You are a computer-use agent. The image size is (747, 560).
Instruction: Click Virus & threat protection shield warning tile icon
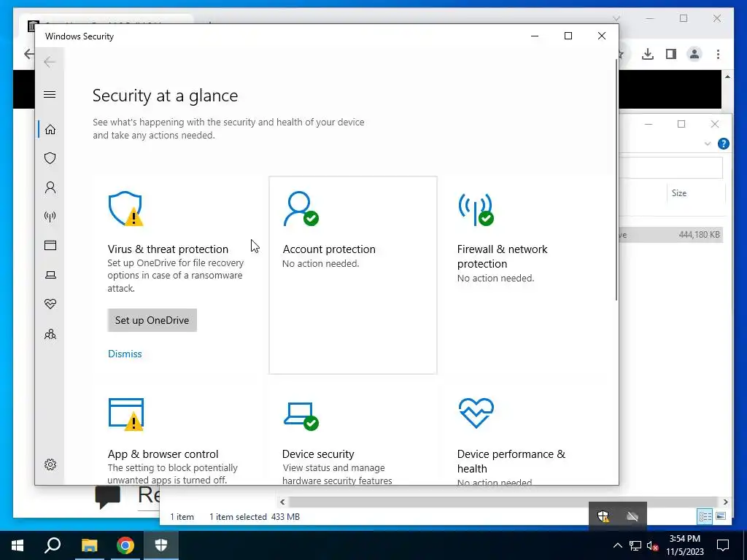(125, 209)
